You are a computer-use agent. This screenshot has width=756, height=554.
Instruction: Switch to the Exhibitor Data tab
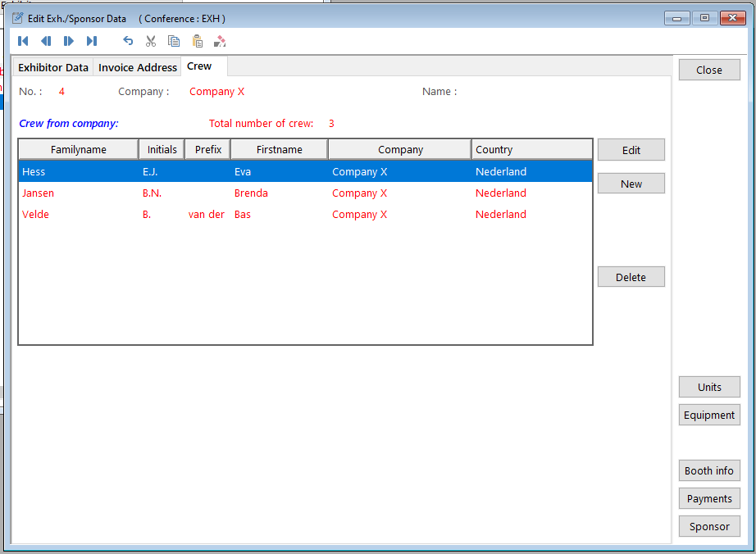(53, 67)
